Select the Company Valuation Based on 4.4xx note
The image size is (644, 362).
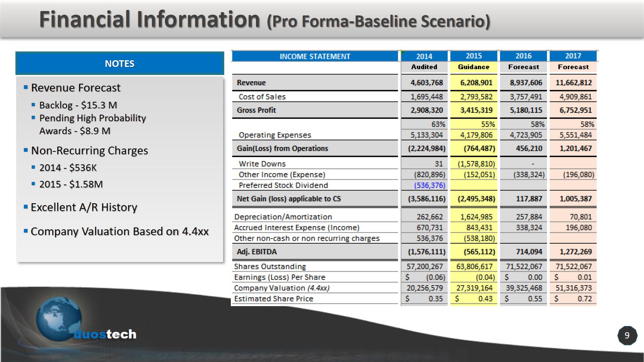click(x=119, y=232)
